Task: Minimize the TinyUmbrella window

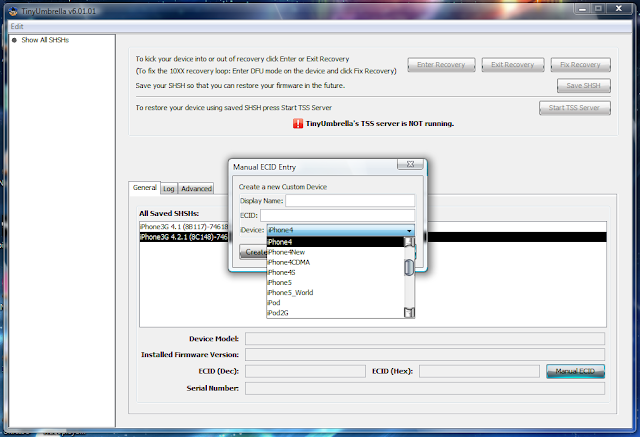Action: [x=582, y=9]
